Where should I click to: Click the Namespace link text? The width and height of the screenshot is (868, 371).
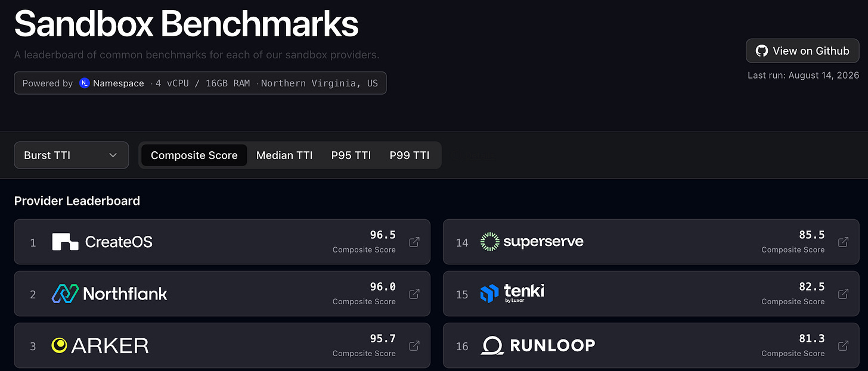[119, 83]
